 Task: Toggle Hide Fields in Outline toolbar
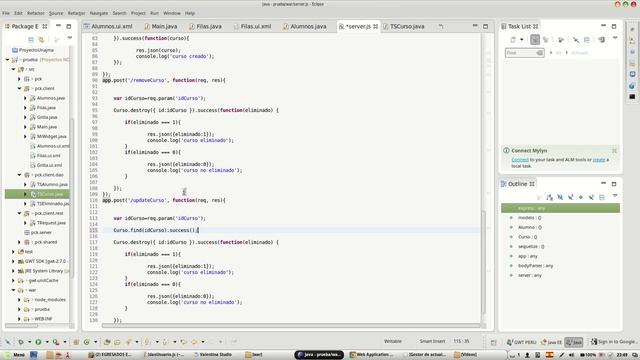pos(560,197)
